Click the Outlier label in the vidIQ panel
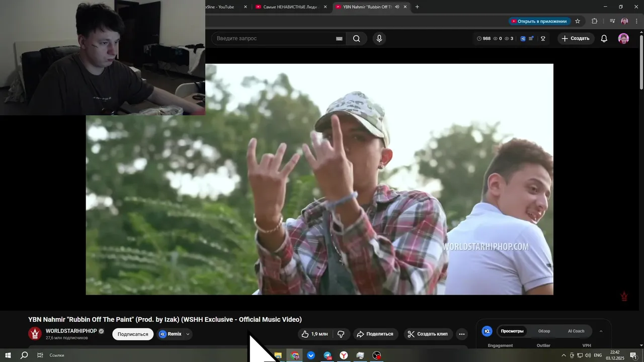The image size is (644, 362). click(x=543, y=345)
